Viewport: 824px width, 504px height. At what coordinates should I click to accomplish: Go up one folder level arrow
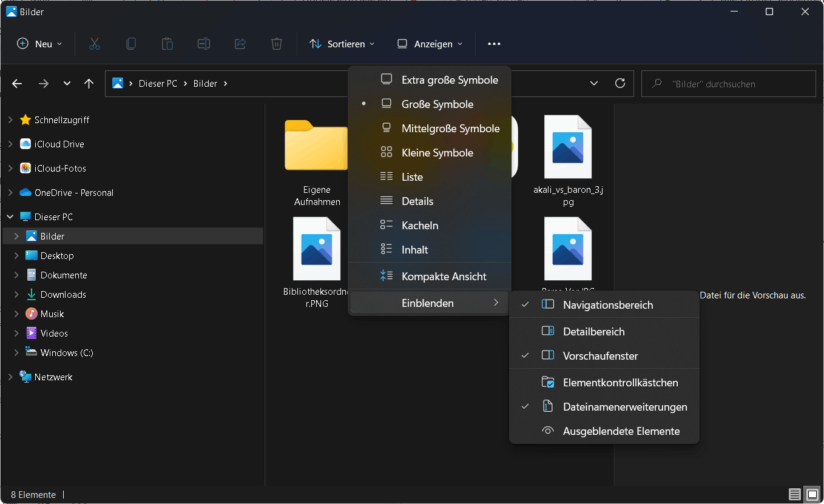click(x=89, y=84)
